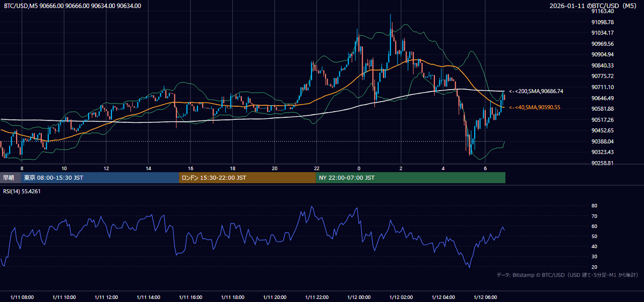Click the ロンドン 15:30-22:00 JST session bar
This screenshot has height=302, width=644.
[x=247, y=178]
